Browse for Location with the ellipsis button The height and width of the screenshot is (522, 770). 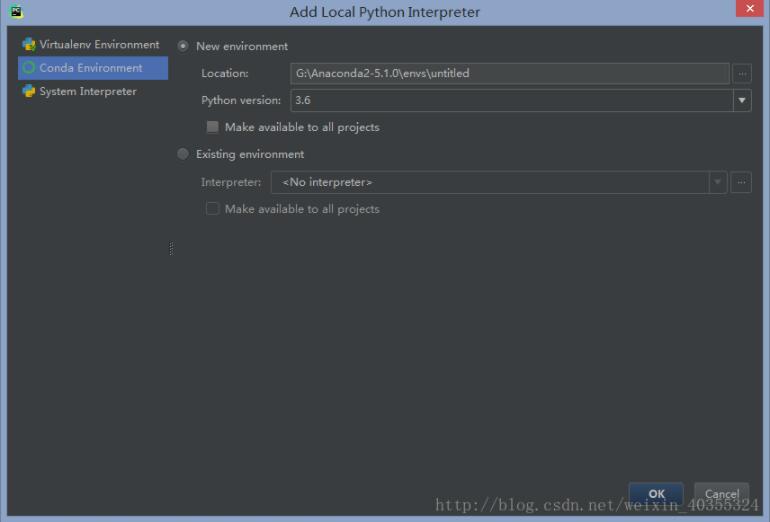click(x=742, y=74)
